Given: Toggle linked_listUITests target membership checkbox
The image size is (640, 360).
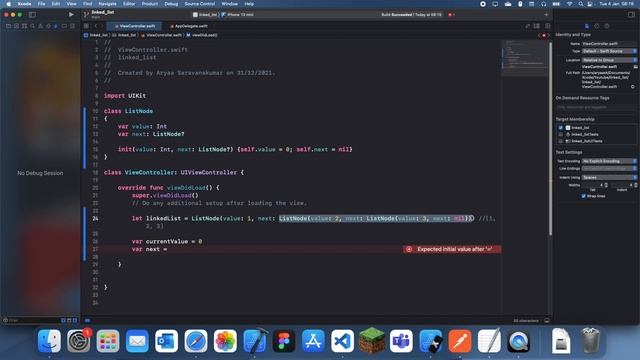Looking at the screenshot, I should coord(560,141).
